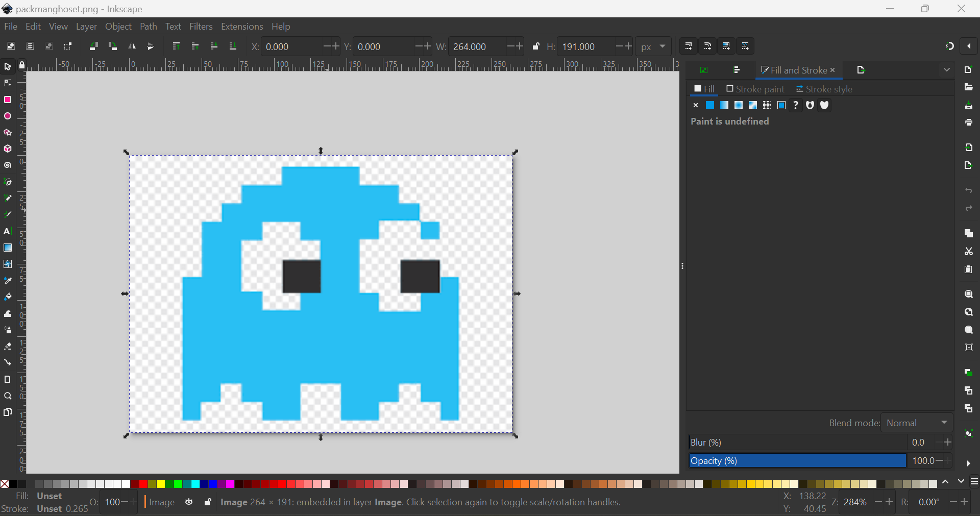Select the Dropper color picker tool
Viewport: 980px width, 516px height.
[8, 281]
